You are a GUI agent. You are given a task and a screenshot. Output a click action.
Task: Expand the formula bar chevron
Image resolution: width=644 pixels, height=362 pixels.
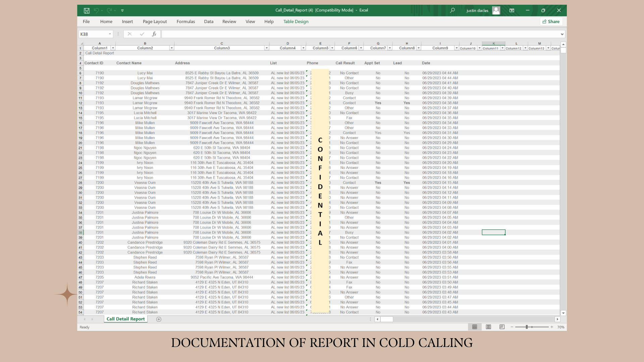(x=562, y=34)
